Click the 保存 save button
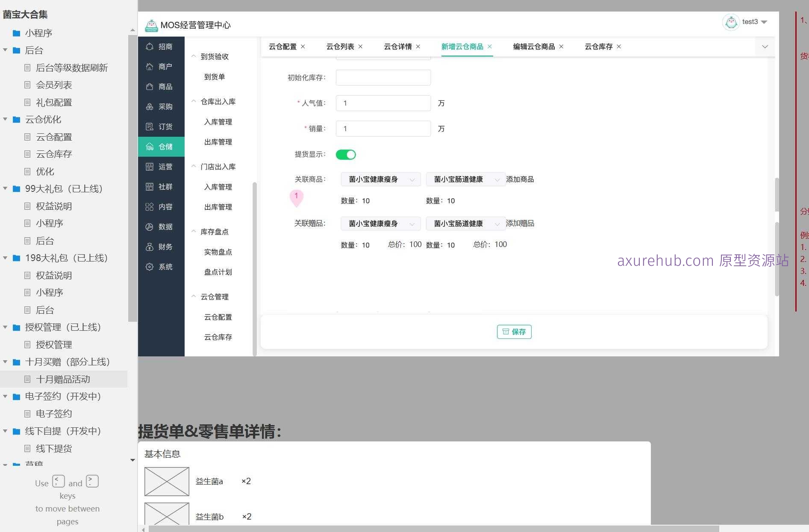Screen dimensions: 809x532 point(514,332)
